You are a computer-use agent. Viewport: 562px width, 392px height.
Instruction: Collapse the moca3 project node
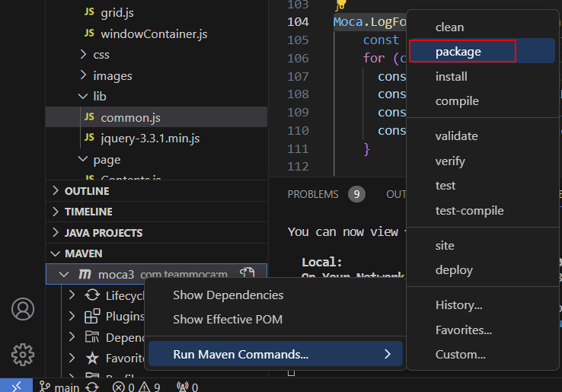(x=64, y=275)
